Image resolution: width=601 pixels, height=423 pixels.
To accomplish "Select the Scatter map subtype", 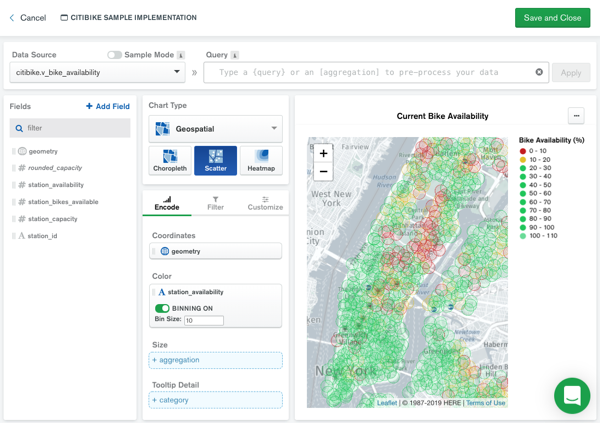I will point(215,161).
